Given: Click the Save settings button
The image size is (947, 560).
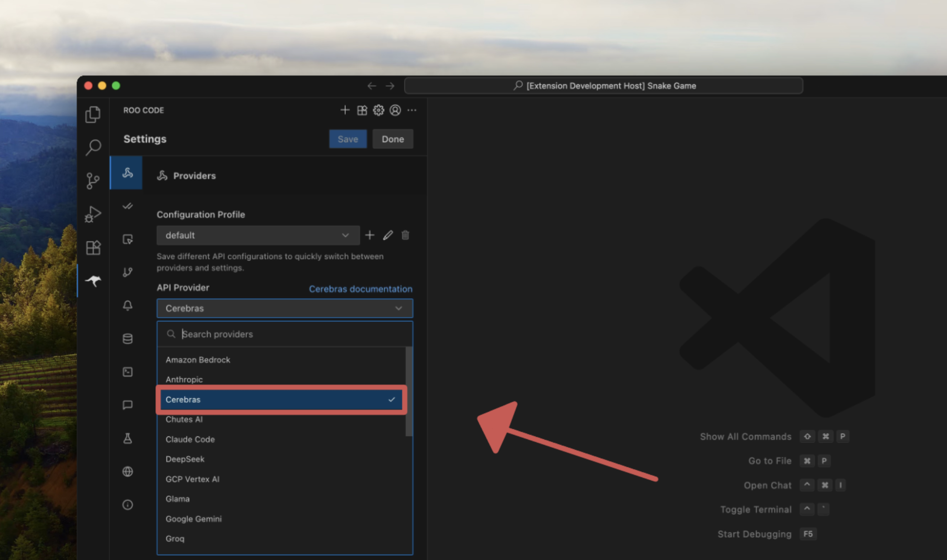Looking at the screenshot, I should pyautogui.click(x=348, y=139).
